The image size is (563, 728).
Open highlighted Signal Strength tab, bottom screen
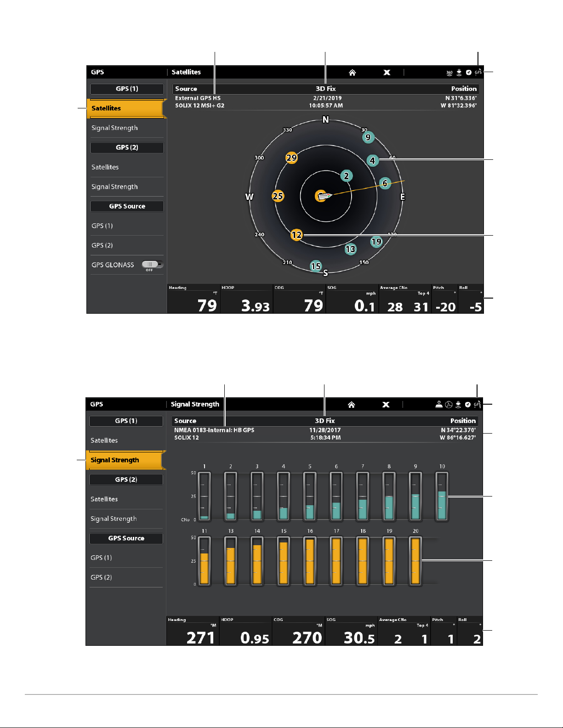click(125, 460)
